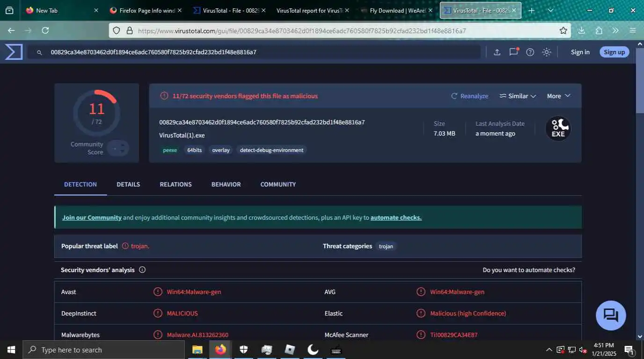The height and width of the screenshot is (359, 644).
Task: Click the 11/72 detection score gauge
Action: point(96,113)
